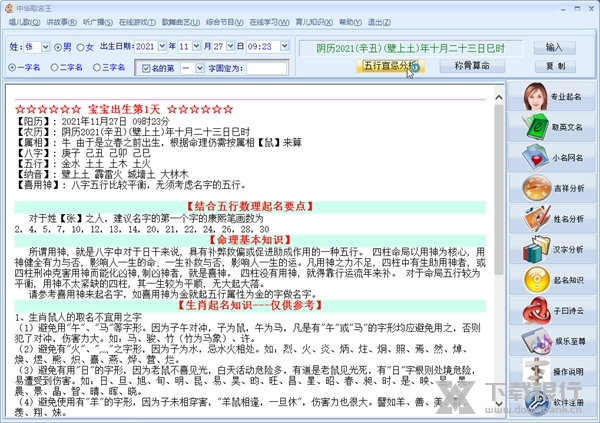Select the 男 gender radio button
Image resolution: width=600 pixels, height=423 pixels.
[58, 47]
